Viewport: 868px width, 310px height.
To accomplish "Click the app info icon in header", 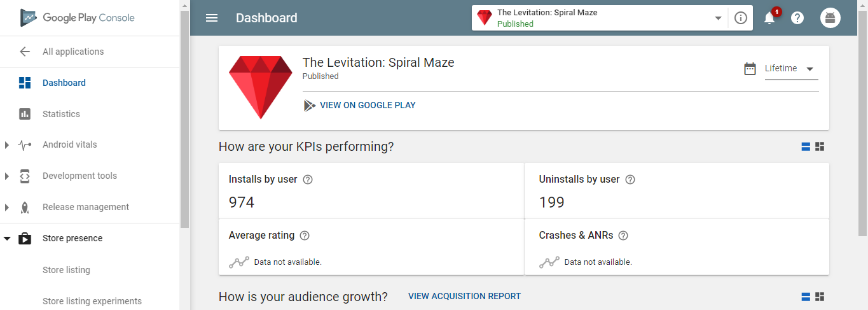I will [740, 18].
